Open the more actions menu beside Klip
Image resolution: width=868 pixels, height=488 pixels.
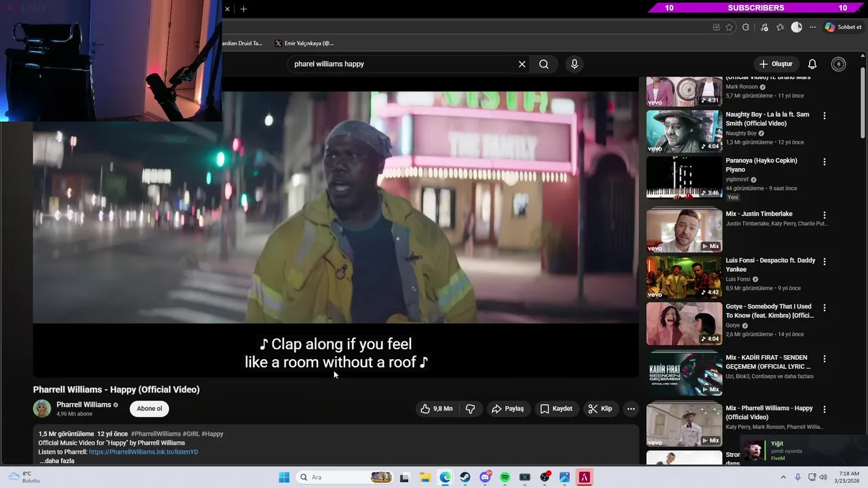[x=631, y=409]
